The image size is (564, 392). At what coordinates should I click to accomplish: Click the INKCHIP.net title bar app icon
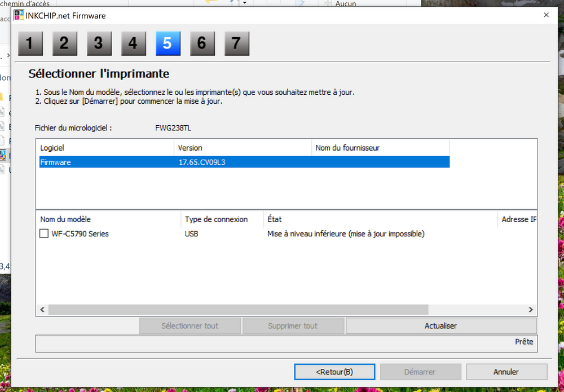tap(19, 15)
